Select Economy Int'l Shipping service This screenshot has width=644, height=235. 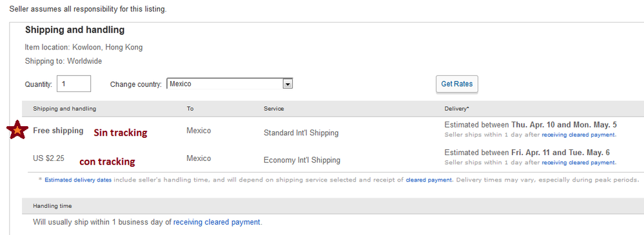(x=302, y=160)
